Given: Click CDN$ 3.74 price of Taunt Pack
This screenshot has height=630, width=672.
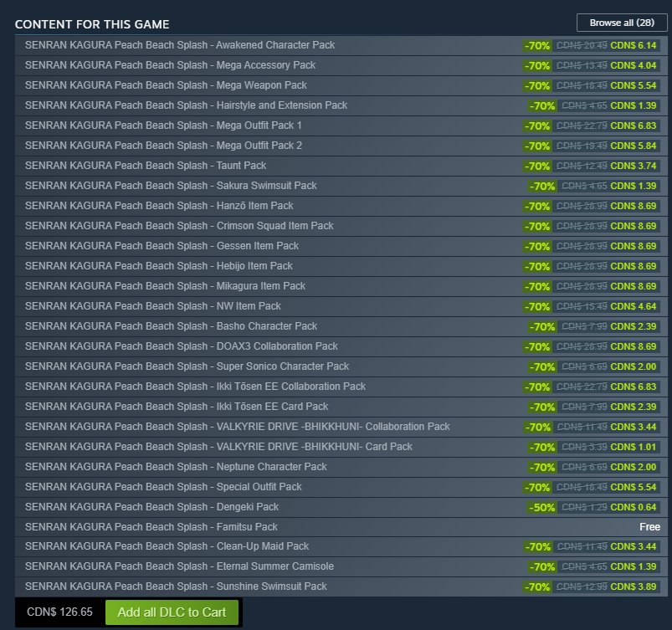Looking at the screenshot, I should [x=633, y=166].
